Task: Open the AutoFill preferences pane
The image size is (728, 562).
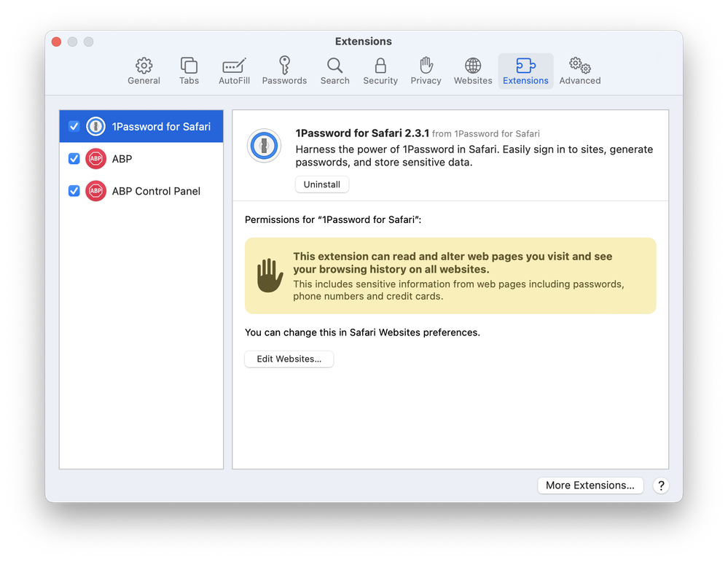Action: tap(234, 71)
